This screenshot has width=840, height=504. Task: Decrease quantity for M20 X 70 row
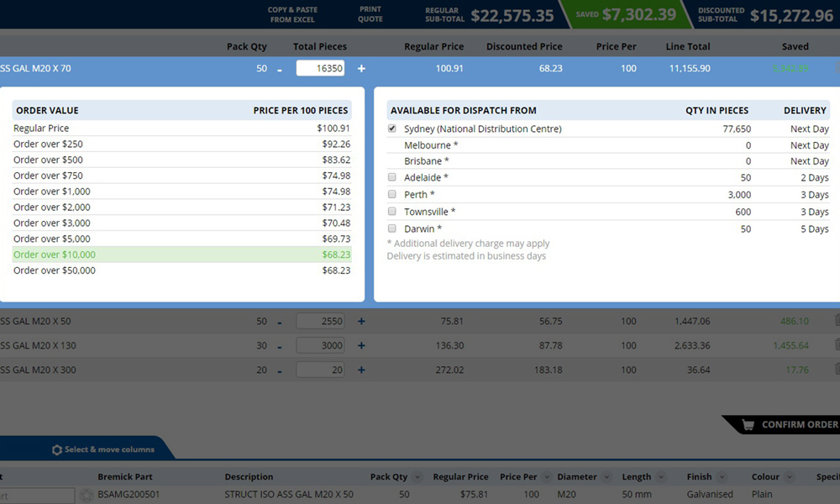(280, 69)
